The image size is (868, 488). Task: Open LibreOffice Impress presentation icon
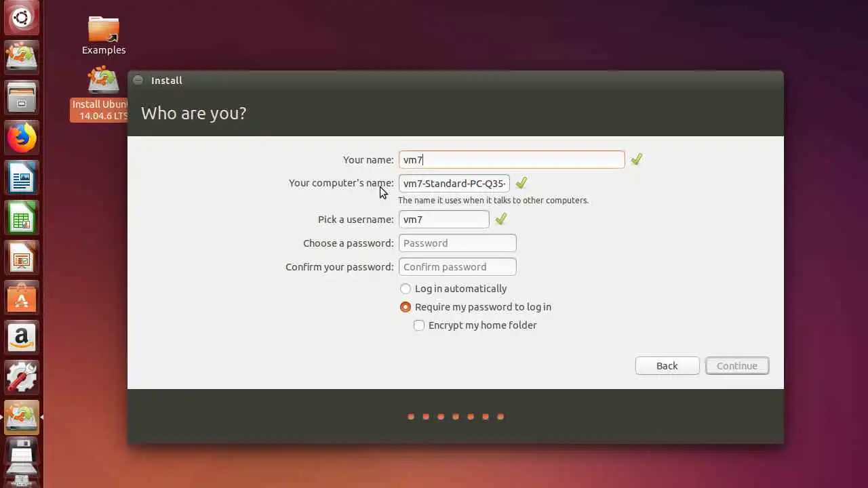[22, 258]
